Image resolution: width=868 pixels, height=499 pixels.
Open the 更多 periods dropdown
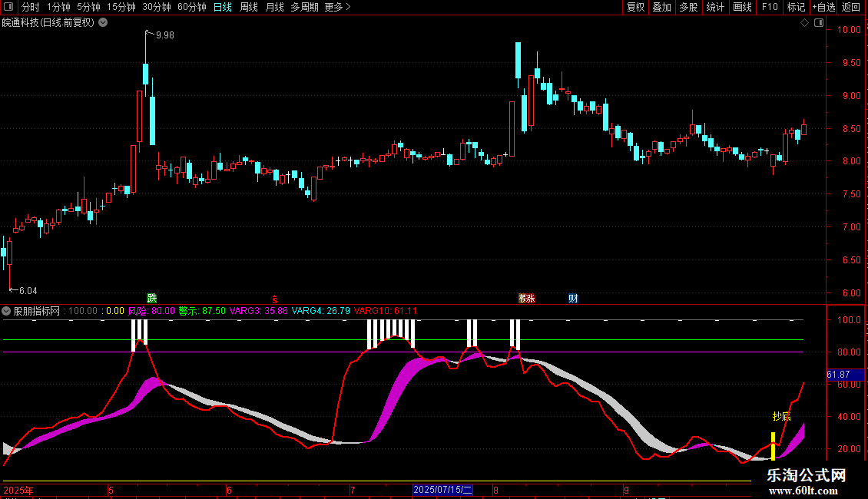pos(337,7)
